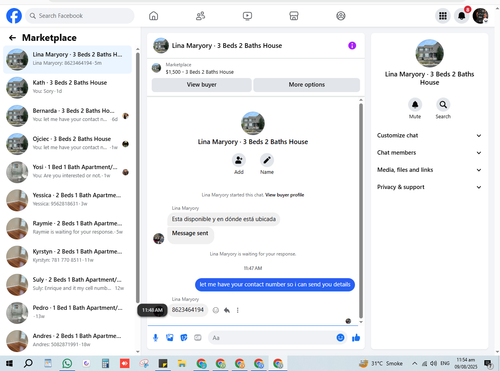This screenshot has width=500, height=371.
Task: Open the account profile picture menu
Action: pyautogui.click(x=480, y=16)
